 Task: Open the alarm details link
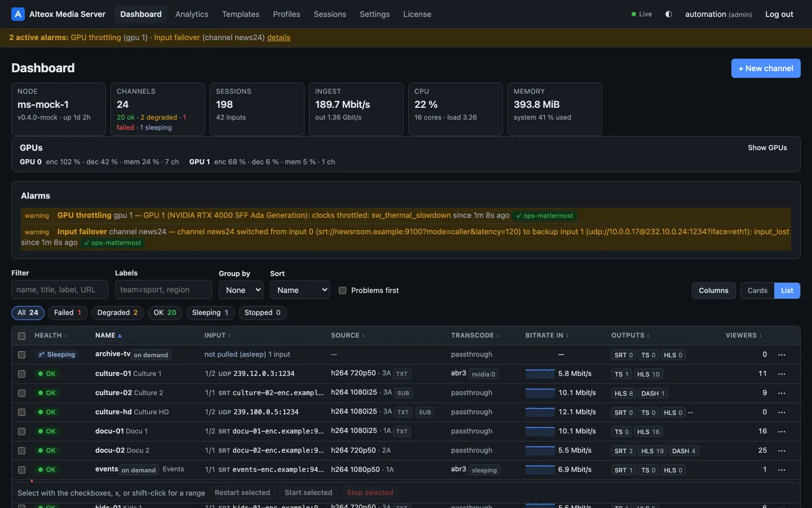[x=279, y=37]
